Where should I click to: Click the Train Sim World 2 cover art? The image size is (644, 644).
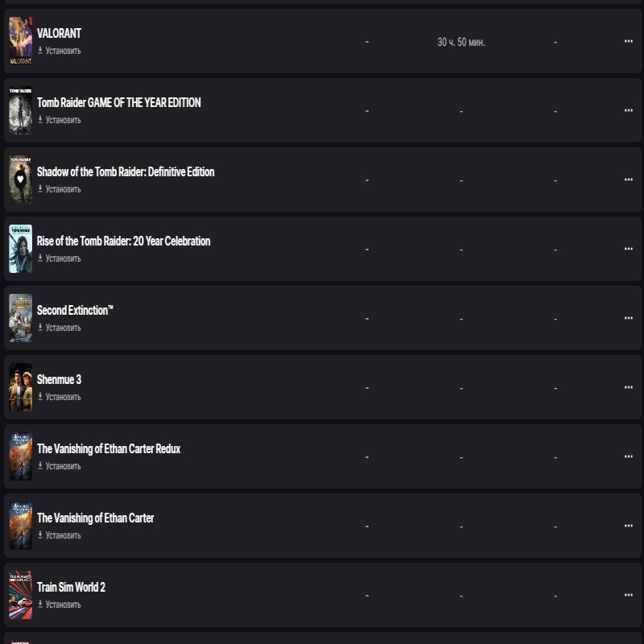point(20,594)
